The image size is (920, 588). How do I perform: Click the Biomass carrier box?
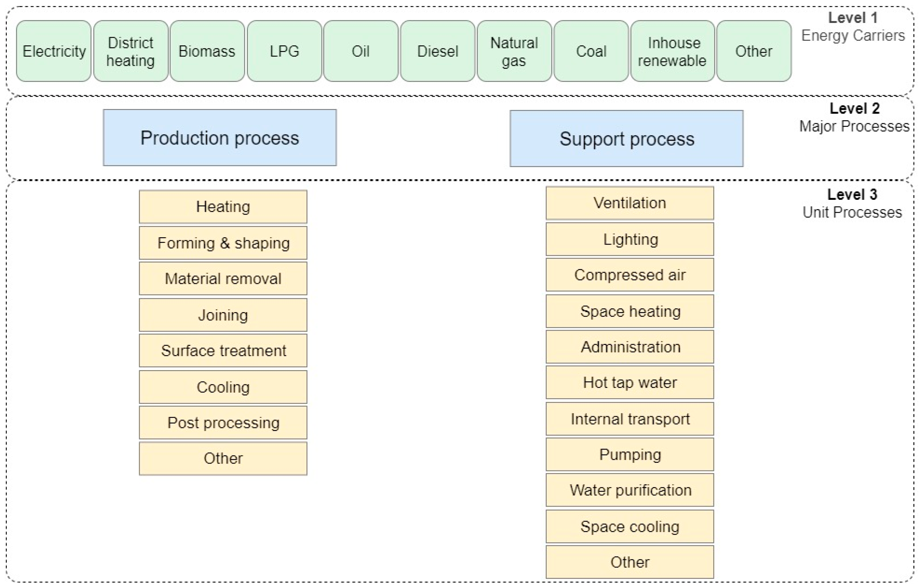[x=207, y=51]
